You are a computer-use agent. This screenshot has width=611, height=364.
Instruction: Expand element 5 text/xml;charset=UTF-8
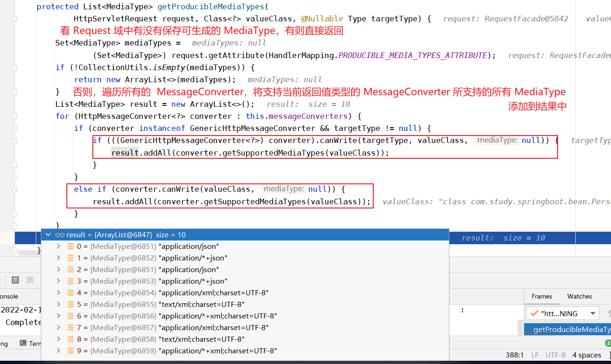(58, 305)
